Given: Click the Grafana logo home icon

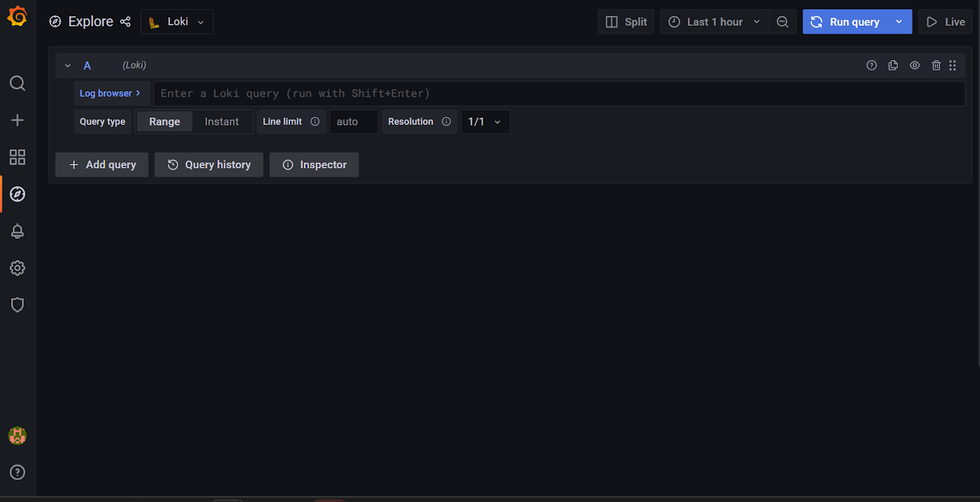Looking at the screenshot, I should point(17,17).
